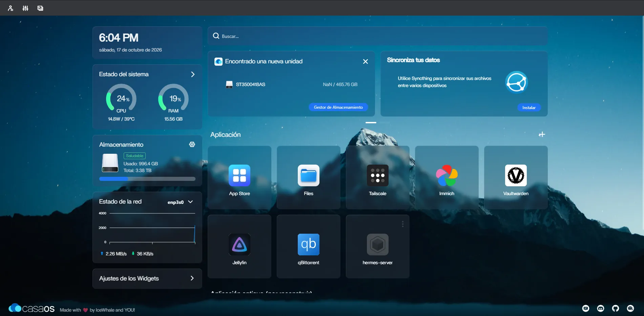This screenshot has width=644, height=316.
Task: Click the network traffic chart
Action: pos(147,228)
